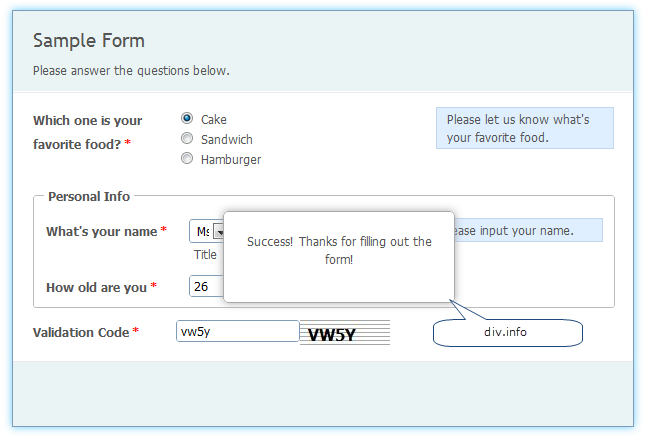Click the What's your name label

pyautogui.click(x=102, y=232)
